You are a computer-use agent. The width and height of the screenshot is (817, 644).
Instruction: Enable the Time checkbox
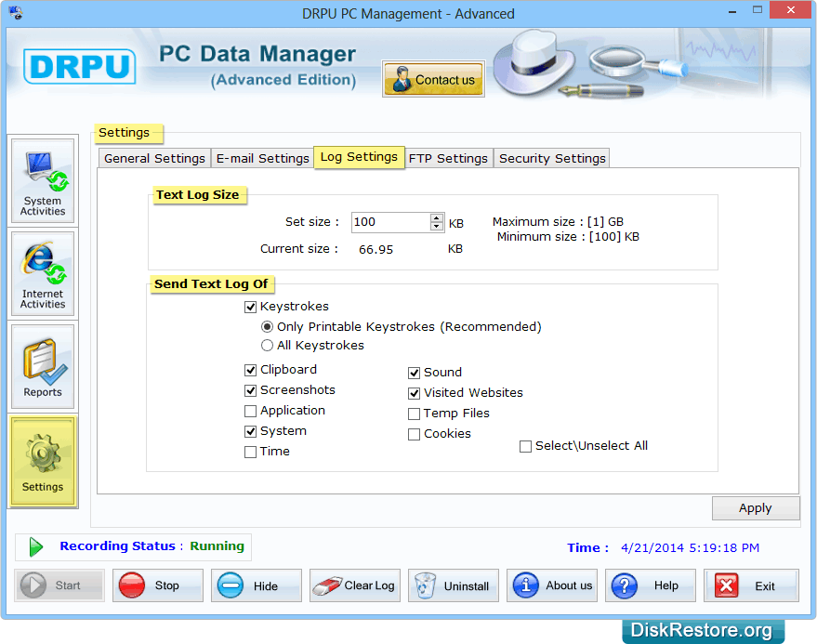(x=251, y=452)
